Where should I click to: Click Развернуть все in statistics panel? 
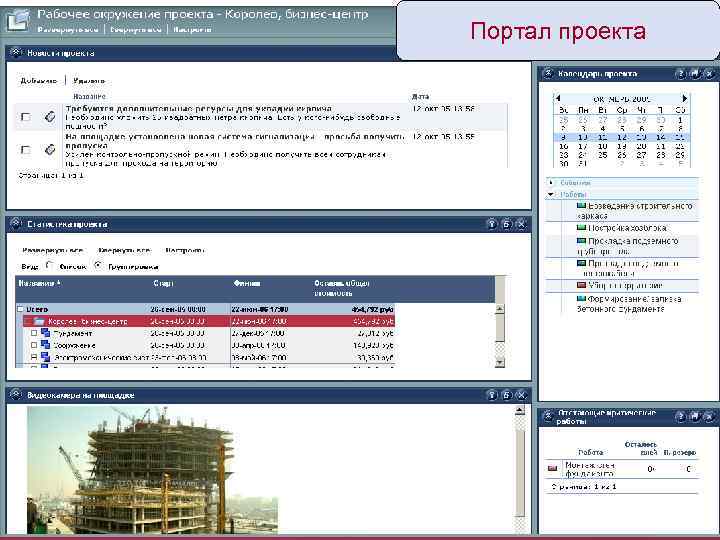[x=53, y=251]
